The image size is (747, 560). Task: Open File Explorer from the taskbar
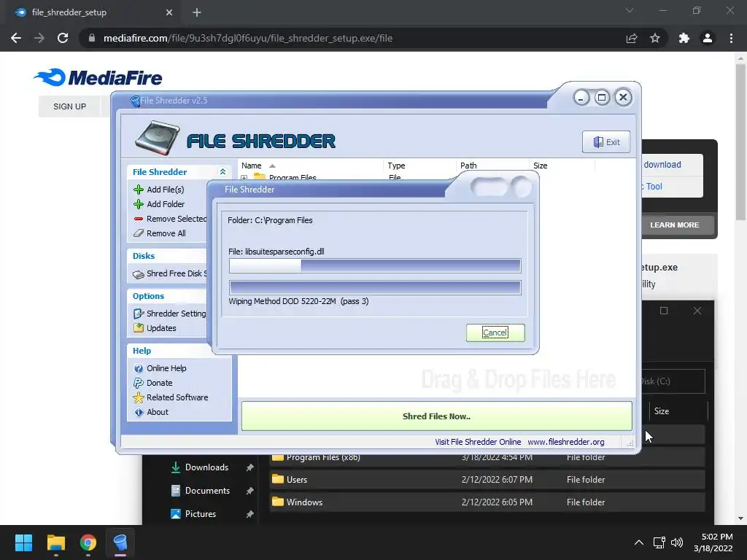[x=55, y=542]
